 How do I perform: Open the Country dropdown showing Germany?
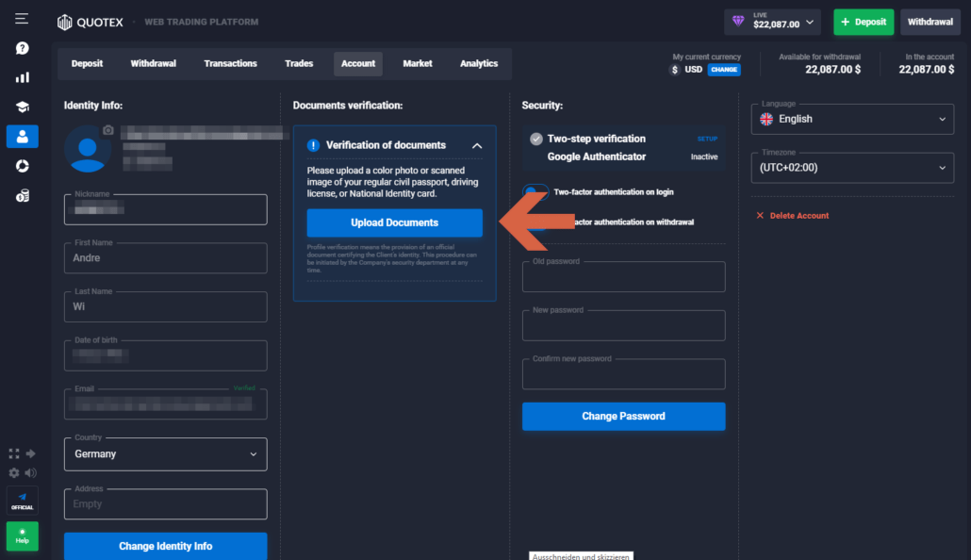click(x=165, y=453)
